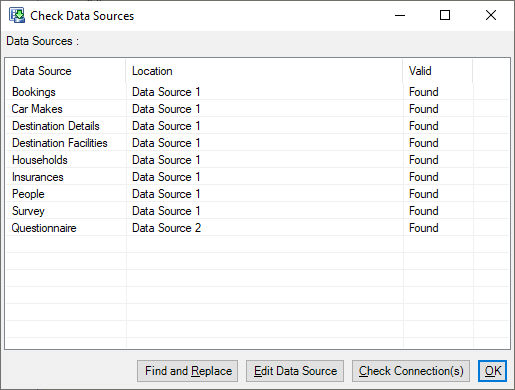Minimize the Check Data Sources window
Screen dimensions: 515x390
[400, 15]
